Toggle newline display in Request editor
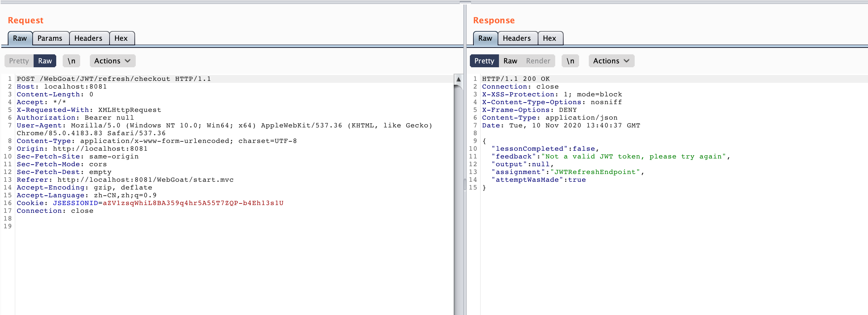 71,61
